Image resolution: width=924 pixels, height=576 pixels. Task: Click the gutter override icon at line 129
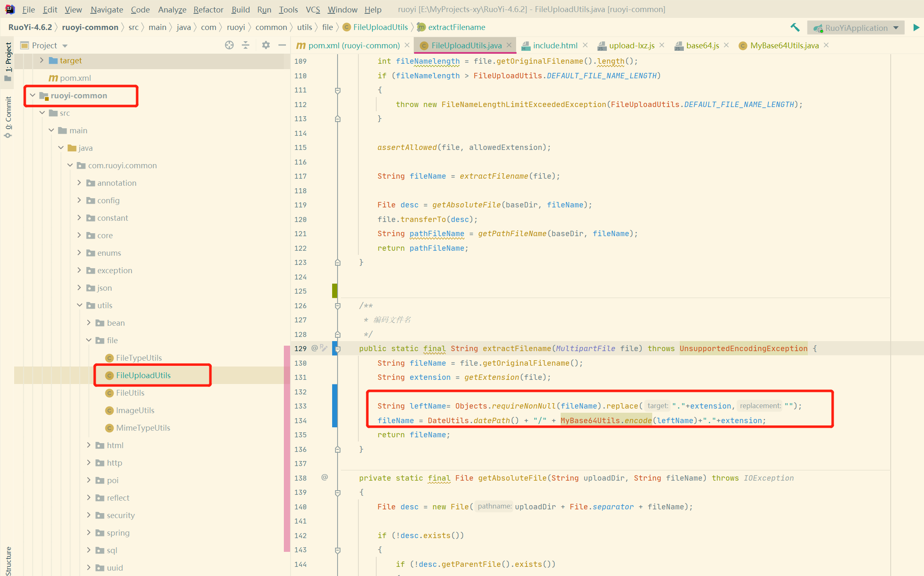pos(323,348)
